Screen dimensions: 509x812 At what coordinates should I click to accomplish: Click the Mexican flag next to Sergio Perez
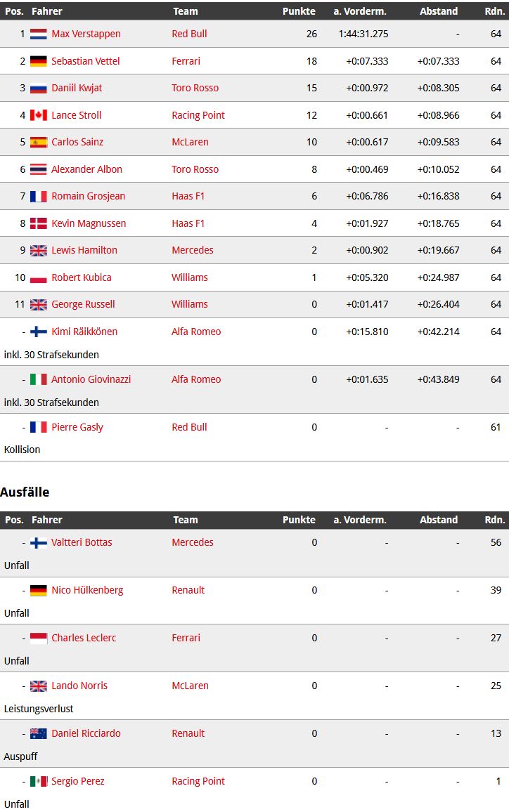pyautogui.click(x=39, y=782)
